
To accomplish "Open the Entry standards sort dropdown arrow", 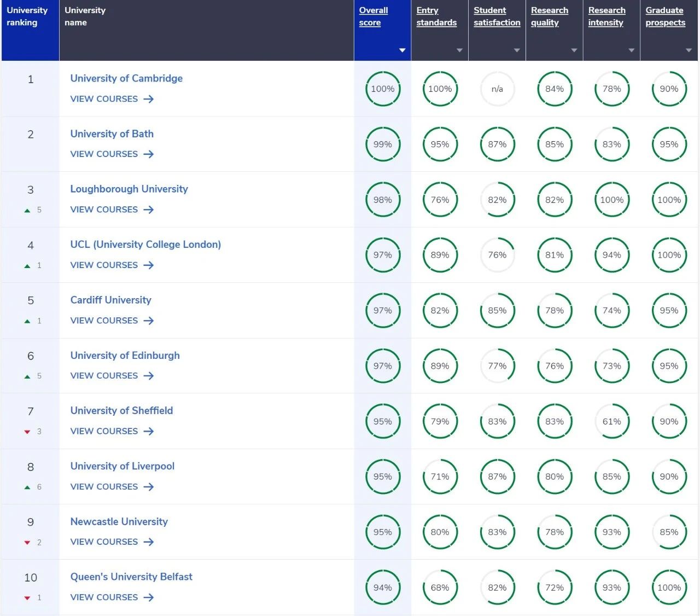I will click(x=459, y=50).
